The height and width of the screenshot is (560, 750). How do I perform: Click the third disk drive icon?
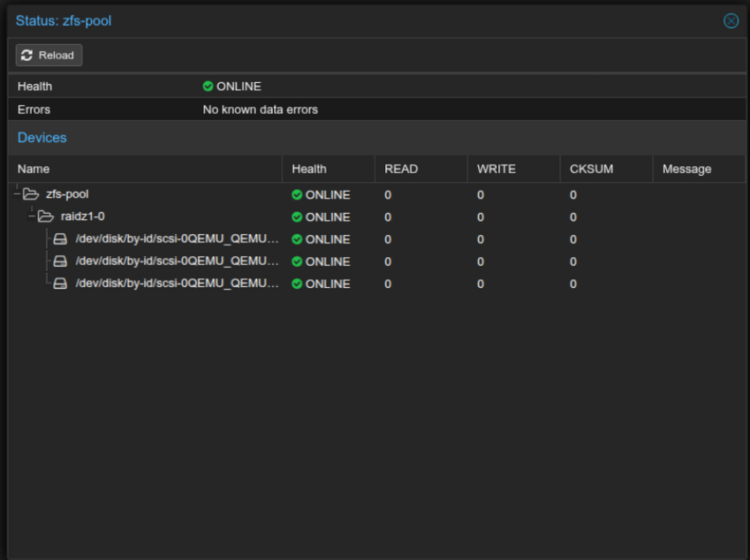point(60,284)
